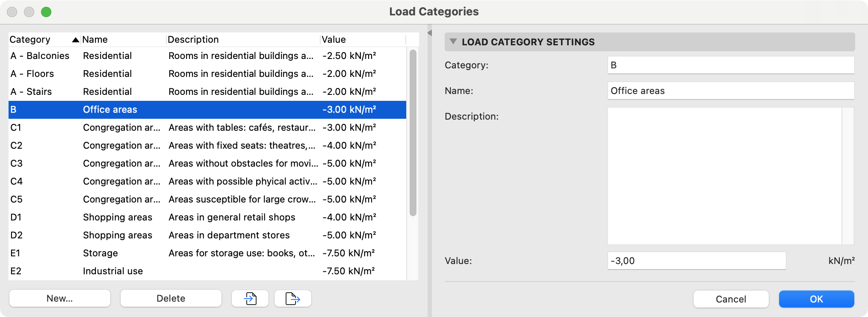Viewport: 868px width, 317px height.
Task: Select the E1 Storage row
Action: pyautogui.click(x=207, y=253)
